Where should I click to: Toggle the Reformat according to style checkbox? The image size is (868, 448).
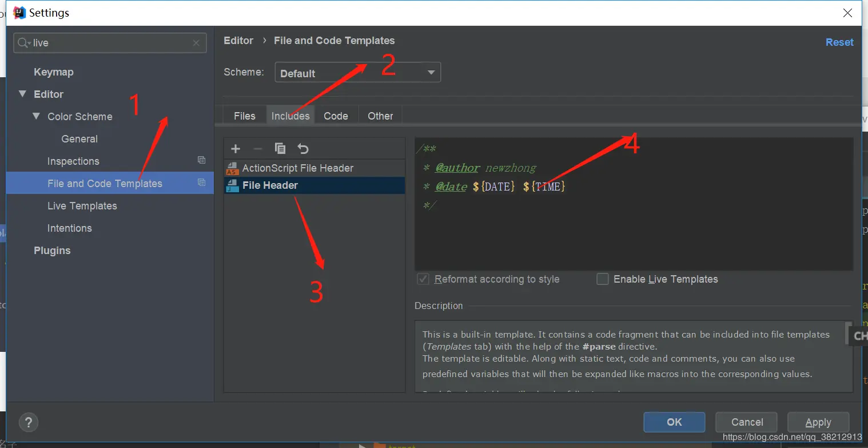[x=423, y=279]
